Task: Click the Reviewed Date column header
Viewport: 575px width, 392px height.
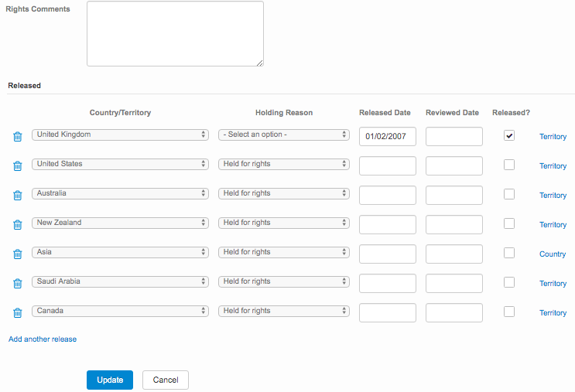Action: 452,112
